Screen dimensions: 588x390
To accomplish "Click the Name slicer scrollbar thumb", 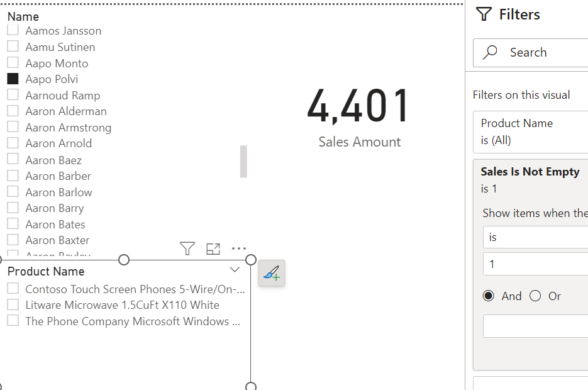I will click(x=243, y=161).
